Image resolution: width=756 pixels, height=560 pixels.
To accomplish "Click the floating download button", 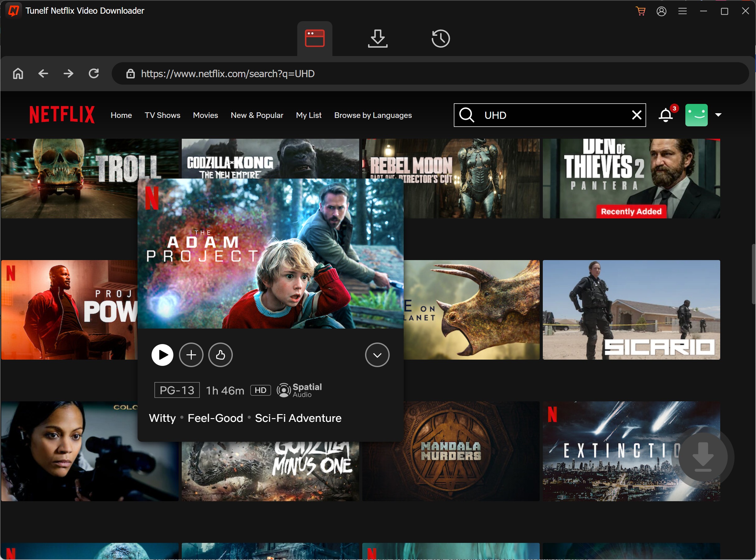I will click(x=703, y=457).
